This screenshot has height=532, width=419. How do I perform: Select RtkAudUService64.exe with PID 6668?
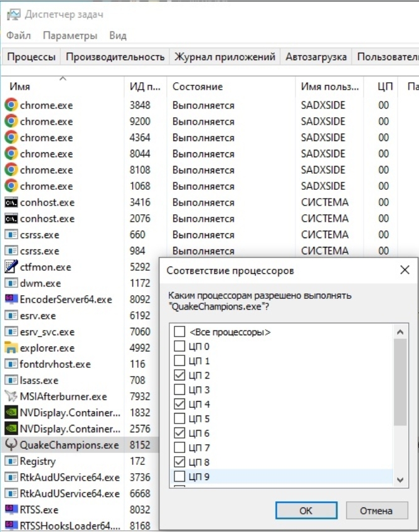(x=80, y=493)
